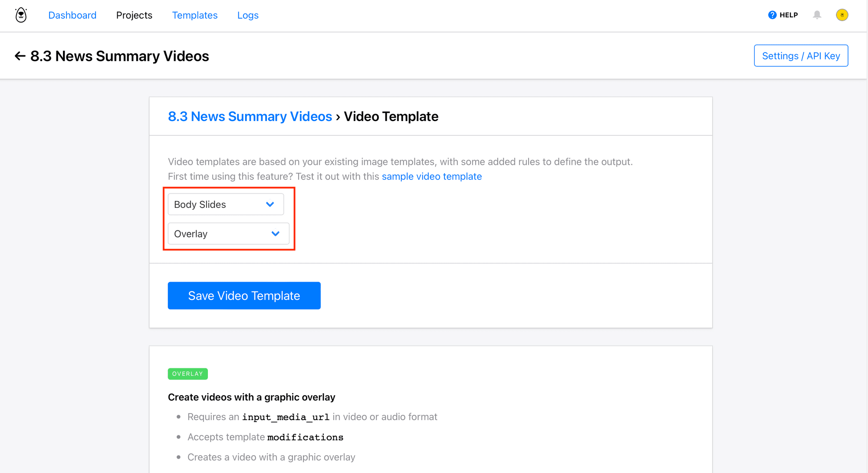Click the Save Video Template button

point(243,296)
